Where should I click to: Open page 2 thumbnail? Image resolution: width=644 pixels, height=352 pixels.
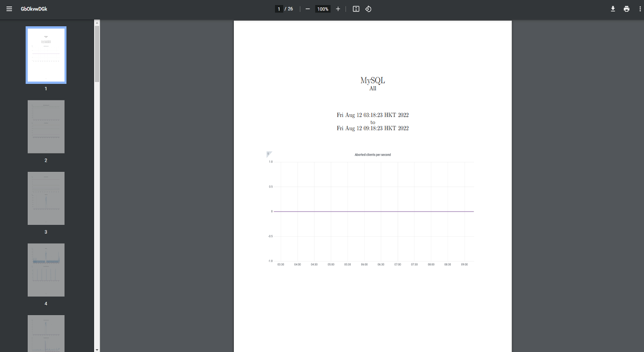pyautogui.click(x=46, y=127)
